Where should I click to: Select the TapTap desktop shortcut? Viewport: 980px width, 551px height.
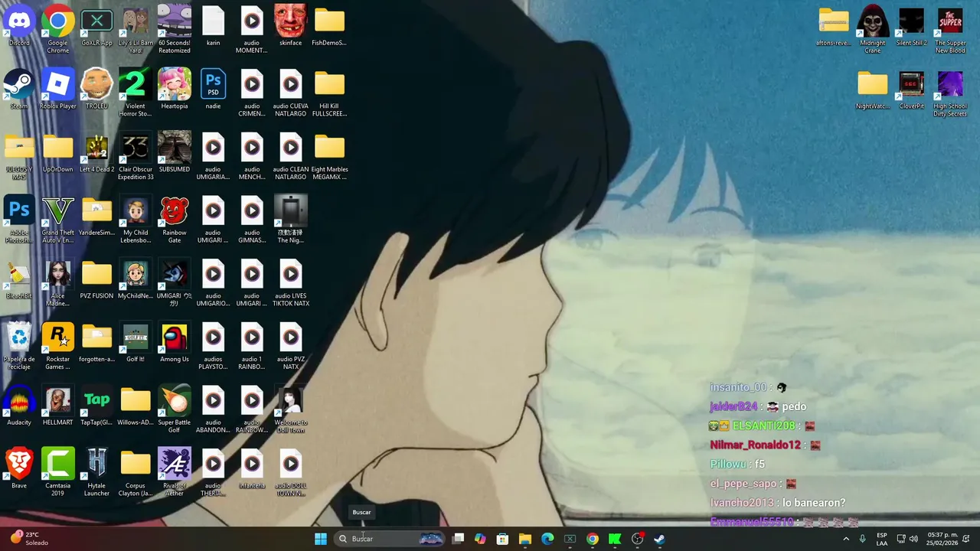pyautogui.click(x=96, y=406)
